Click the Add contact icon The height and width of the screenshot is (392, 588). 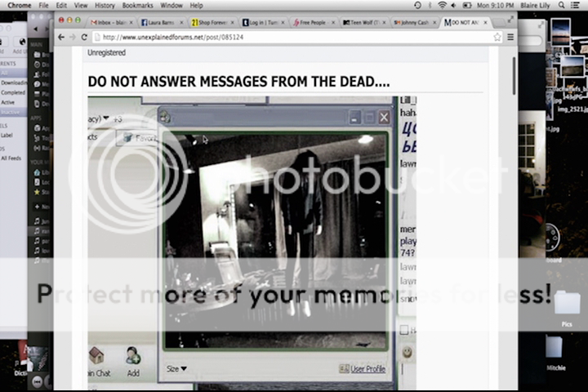[132, 357]
